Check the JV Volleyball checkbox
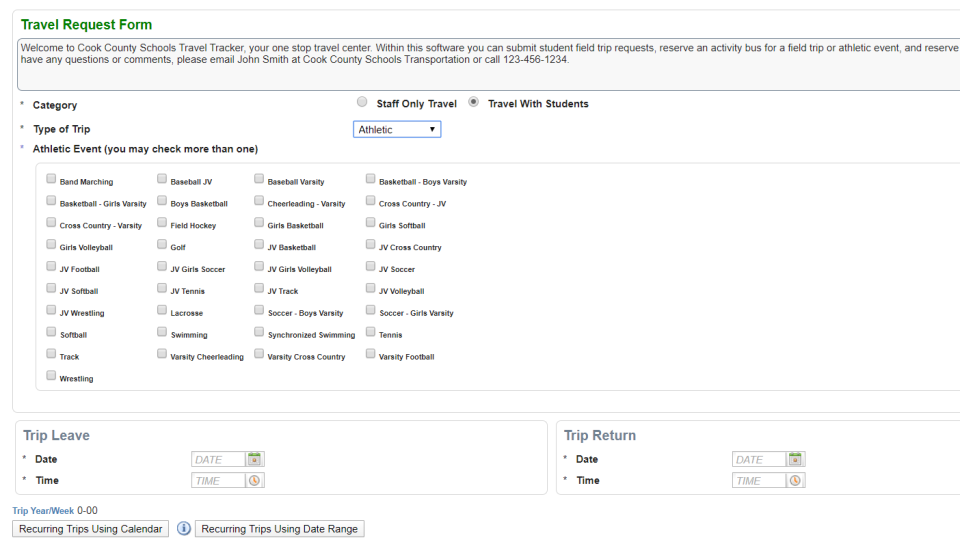This screenshot has height=542, width=960. click(370, 288)
